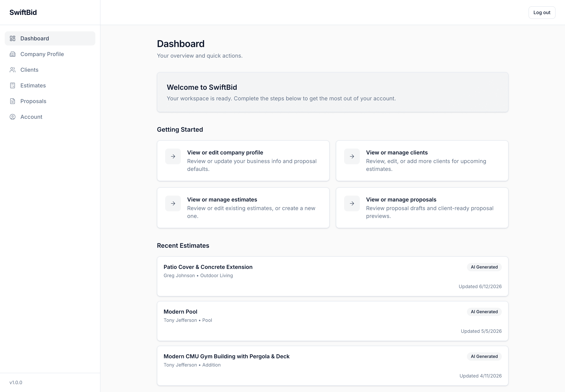Click 'Tony Jefferson • Addition' text
Image resolution: width=565 pixels, height=392 pixels.
click(192, 365)
